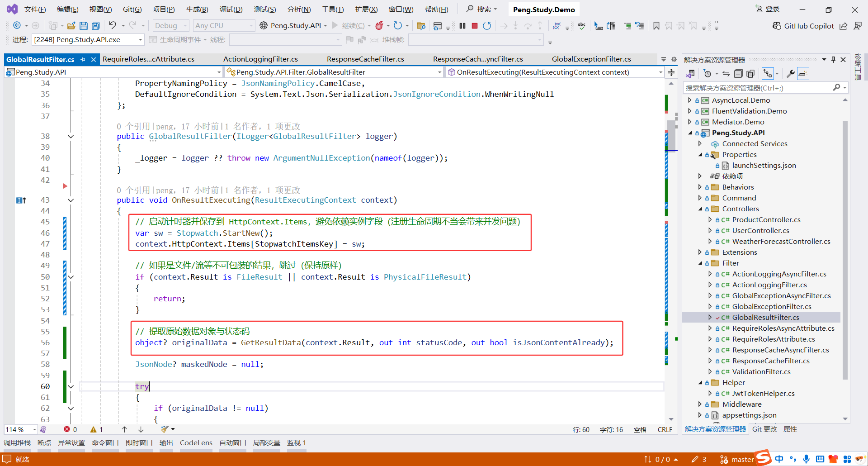
Task: Click the master branch indicator
Action: coord(737,459)
